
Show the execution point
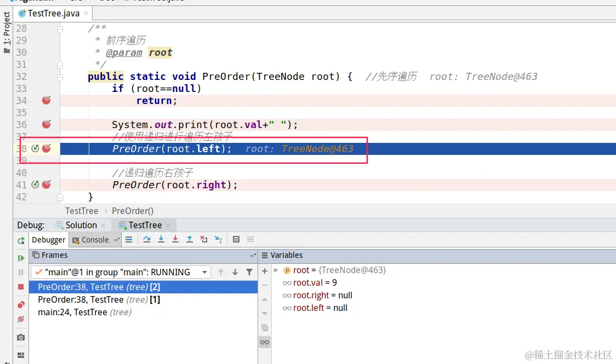(x=129, y=239)
